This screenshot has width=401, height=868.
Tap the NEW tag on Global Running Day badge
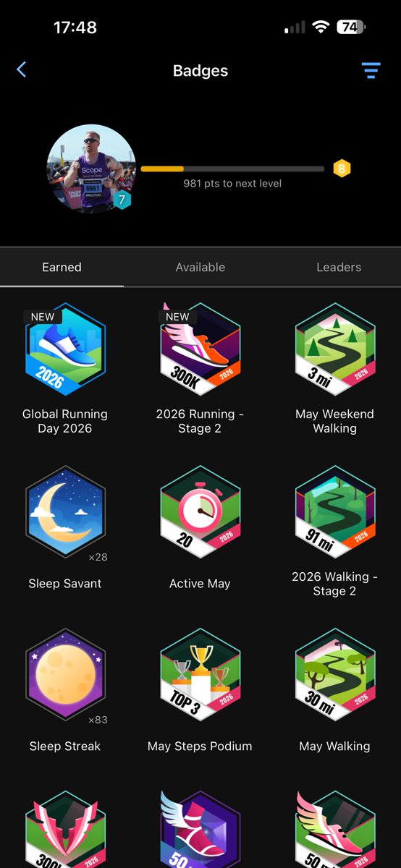pos(43,317)
